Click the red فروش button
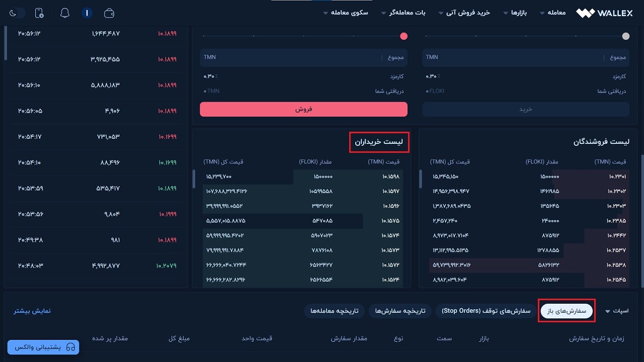Viewport: 644px width, 362px height. 303,109
